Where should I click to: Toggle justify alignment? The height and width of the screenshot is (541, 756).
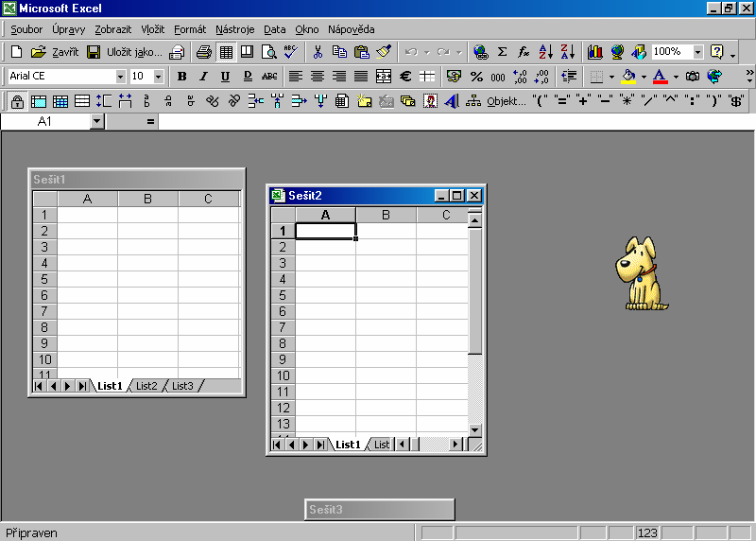(361, 77)
